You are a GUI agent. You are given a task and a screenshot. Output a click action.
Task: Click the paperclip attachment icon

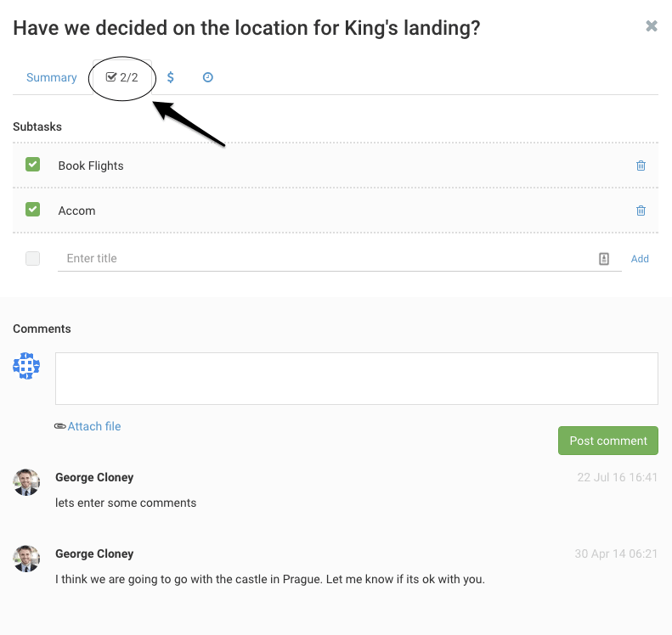[59, 426]
